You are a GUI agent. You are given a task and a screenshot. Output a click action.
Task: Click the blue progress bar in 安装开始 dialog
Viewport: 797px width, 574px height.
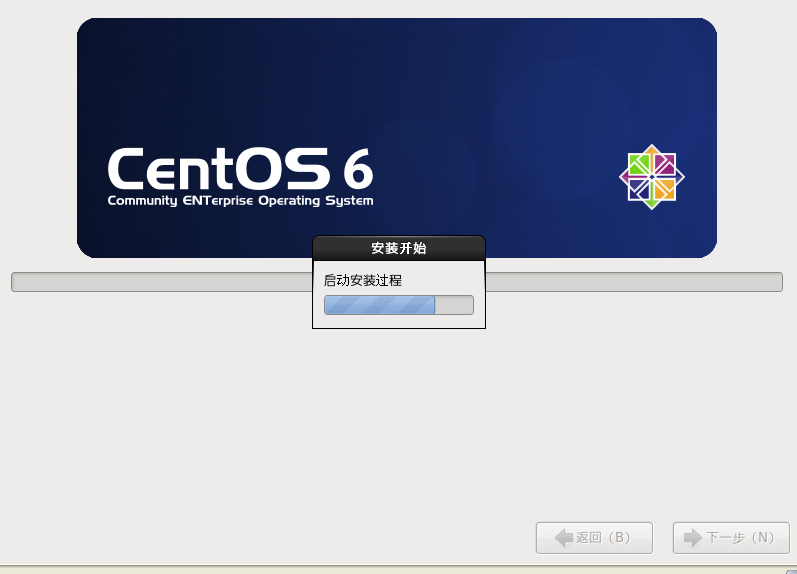(x=399, y=305)
